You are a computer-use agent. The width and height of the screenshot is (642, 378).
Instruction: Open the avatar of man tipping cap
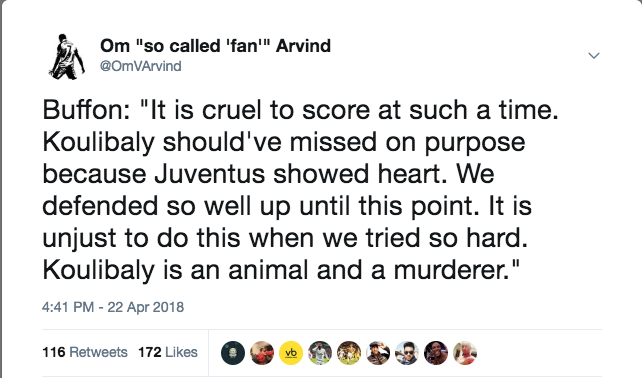[378, 353]
